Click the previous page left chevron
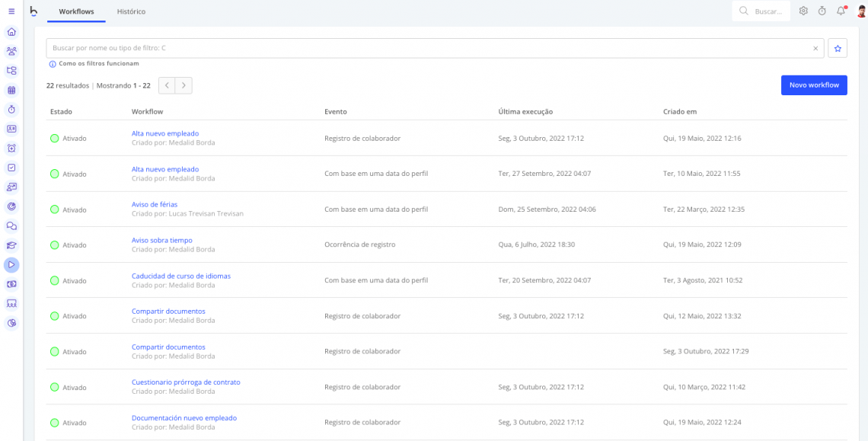This screenshot has width=868, height=441. [x=167, y=85]
